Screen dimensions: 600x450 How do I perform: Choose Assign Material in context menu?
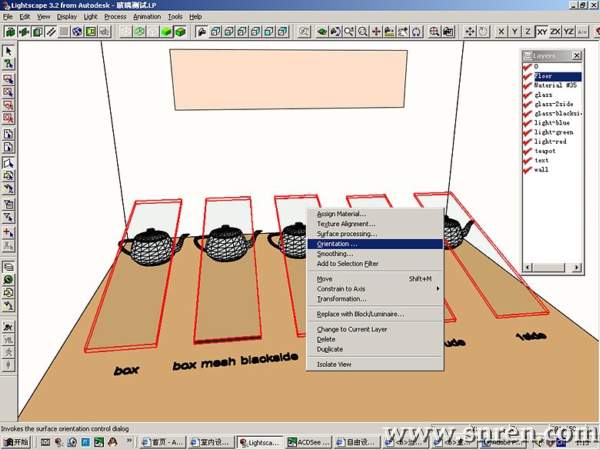coord(375,214)
